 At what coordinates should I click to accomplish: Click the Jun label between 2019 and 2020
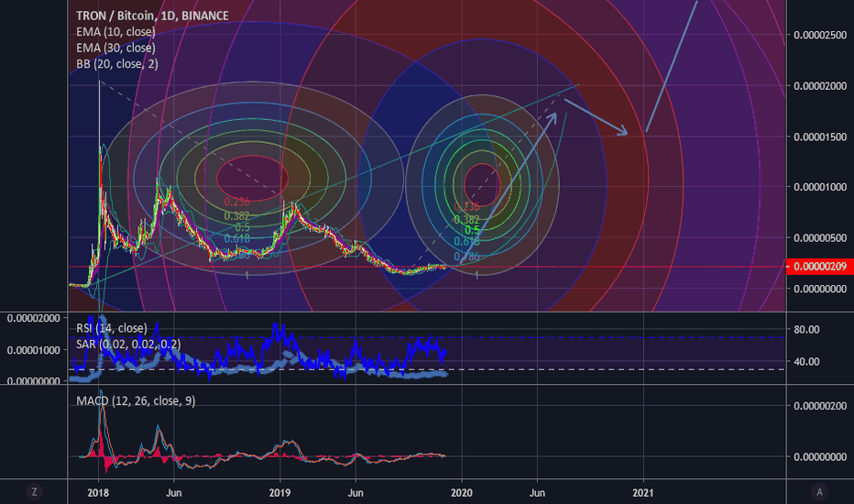pos(356,493)
